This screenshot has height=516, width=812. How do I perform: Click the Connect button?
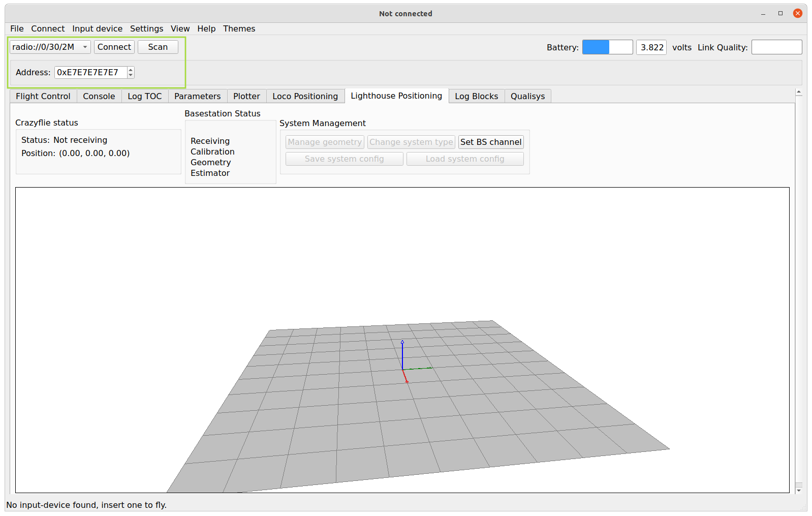pos(114,47)
